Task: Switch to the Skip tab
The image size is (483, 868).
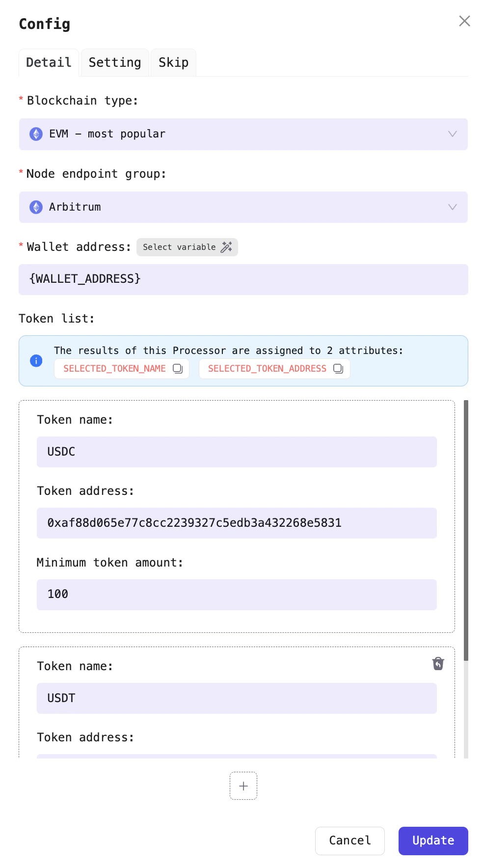Action: click(173, 62)
